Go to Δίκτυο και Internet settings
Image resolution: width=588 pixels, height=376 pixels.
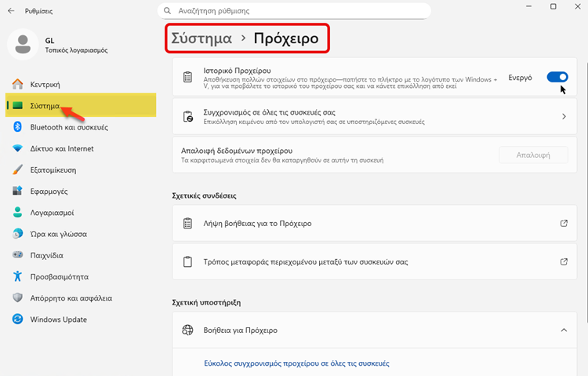tap(81, 148)
